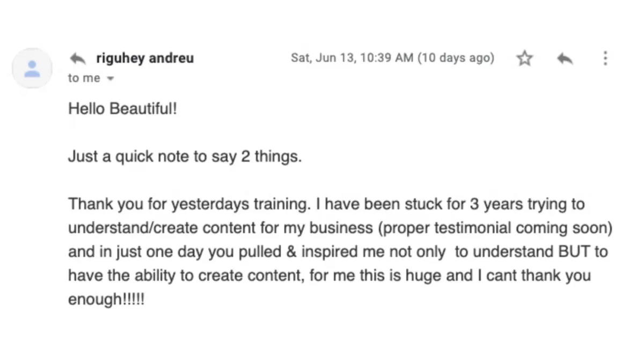Click the "(proper testimonial coming soon)" phrase
Image resolution: width=644 pixels, height=349 pixels.
(x=495, y=228)
